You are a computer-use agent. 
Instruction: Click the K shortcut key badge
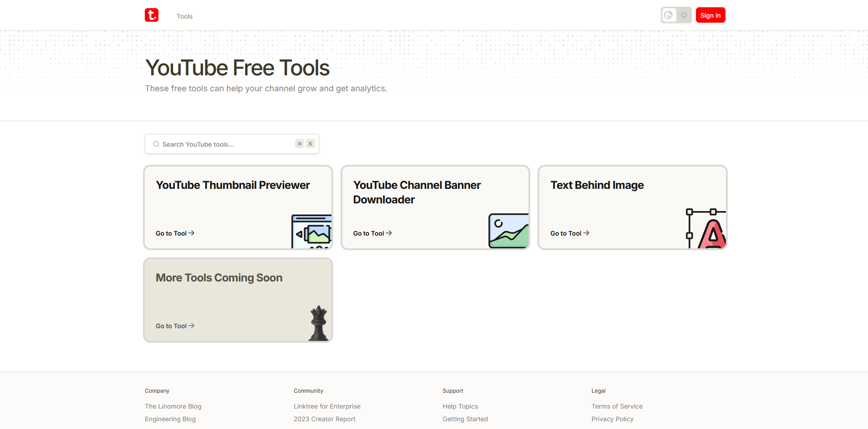point(311,144)
